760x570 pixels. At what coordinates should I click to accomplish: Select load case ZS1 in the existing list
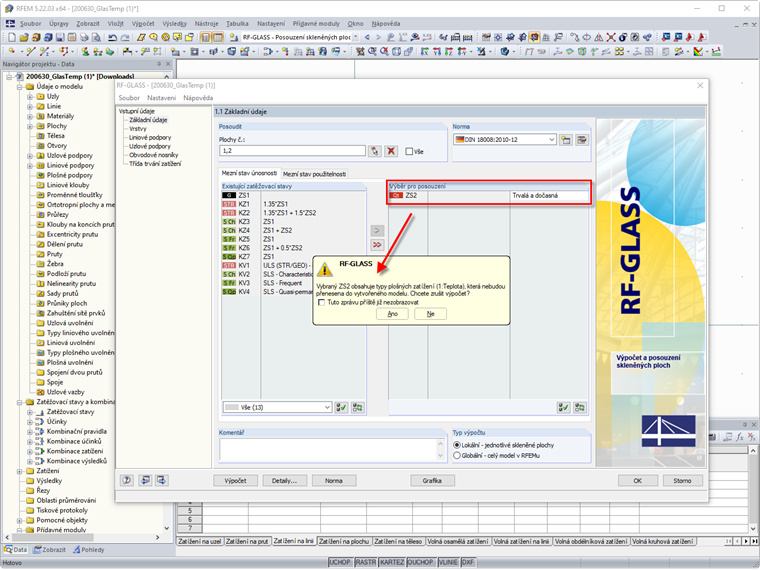coord(293,195)
